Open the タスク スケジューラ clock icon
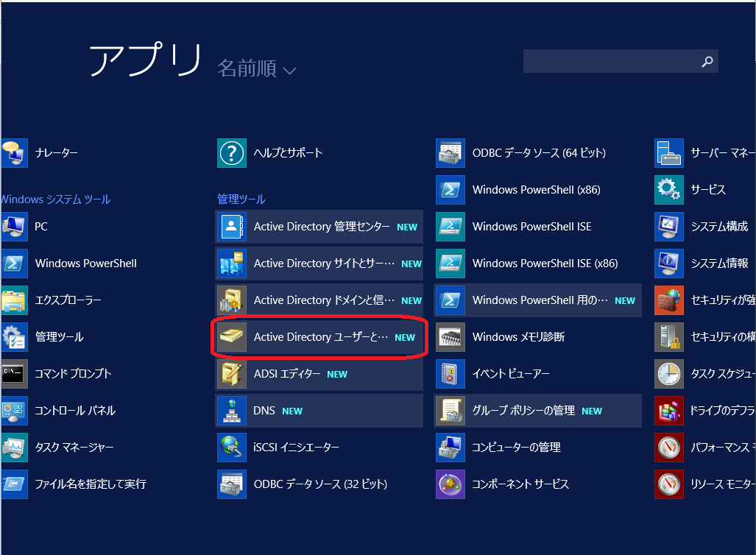Screen dimensions: 756x555 click(x=669, y=374)
